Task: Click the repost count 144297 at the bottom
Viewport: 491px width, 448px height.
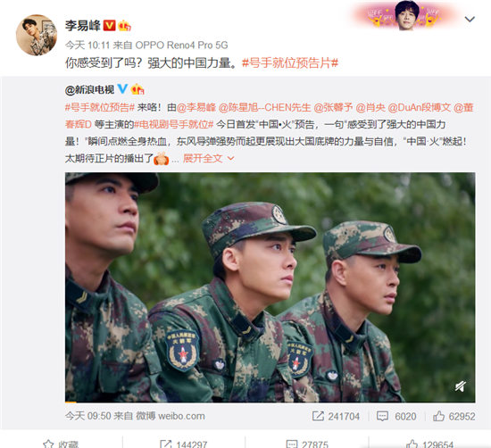Action: (x=191, y=444)
